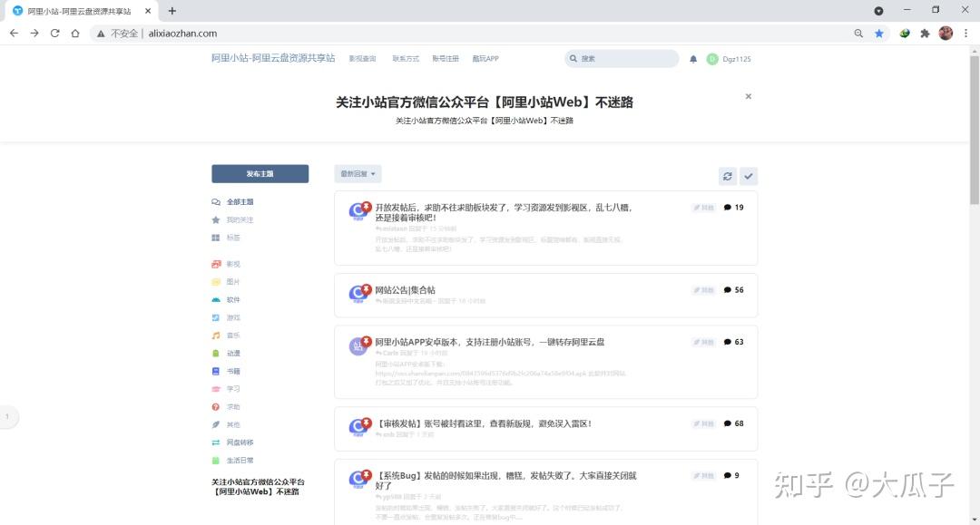Click the 63 replies count

pyautogui.click(x=734, y=342)
